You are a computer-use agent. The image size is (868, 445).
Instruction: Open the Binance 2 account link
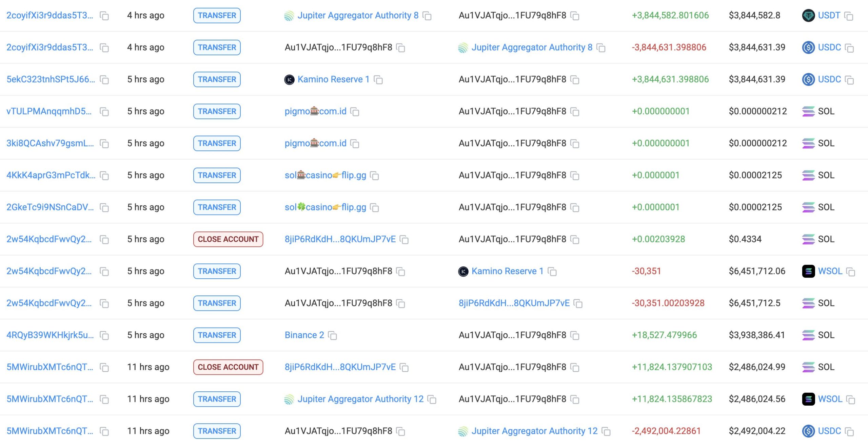point(304,335)
